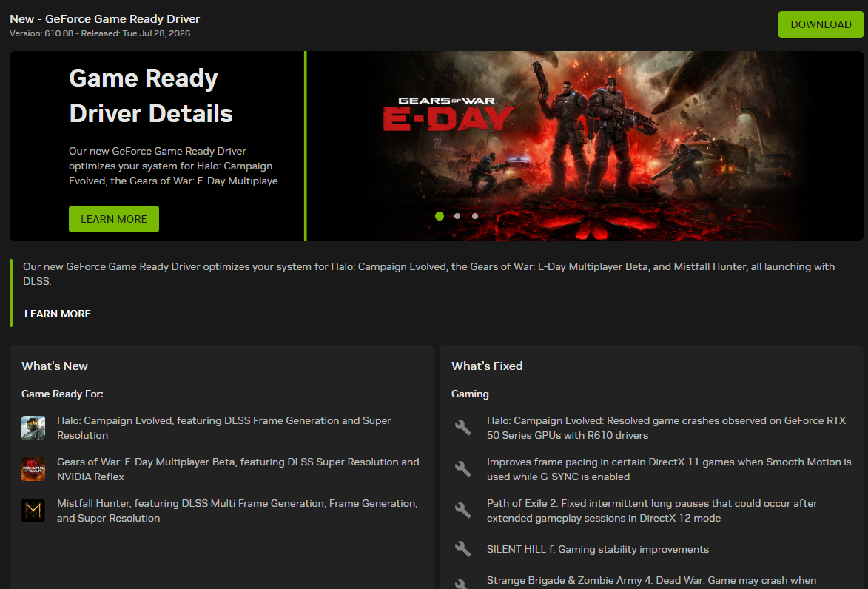The image size is (868, 589).
Task: Click wrench icon beside frame pacing fix
Action: click(462, 469)
